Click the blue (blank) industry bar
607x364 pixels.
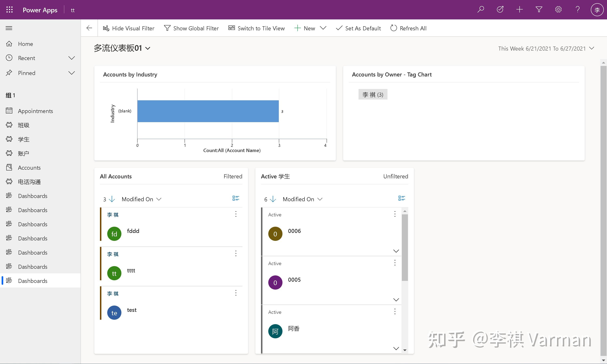208,111
